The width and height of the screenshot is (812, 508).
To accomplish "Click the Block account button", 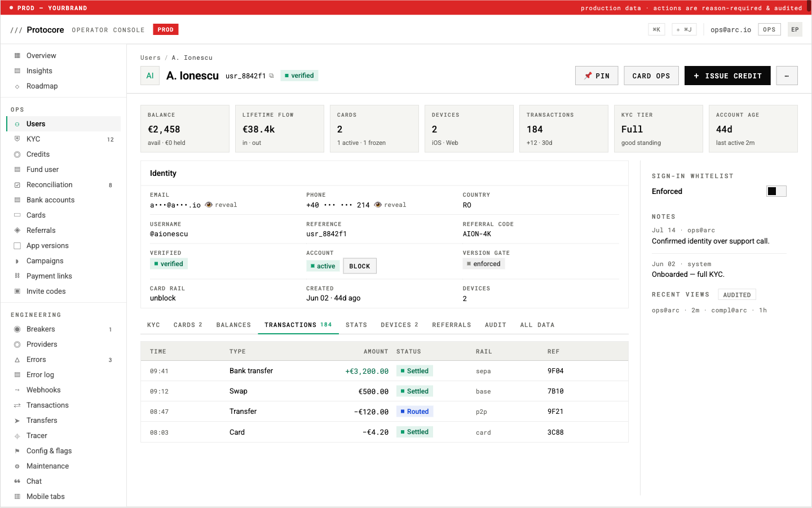I will click(360, 266).
